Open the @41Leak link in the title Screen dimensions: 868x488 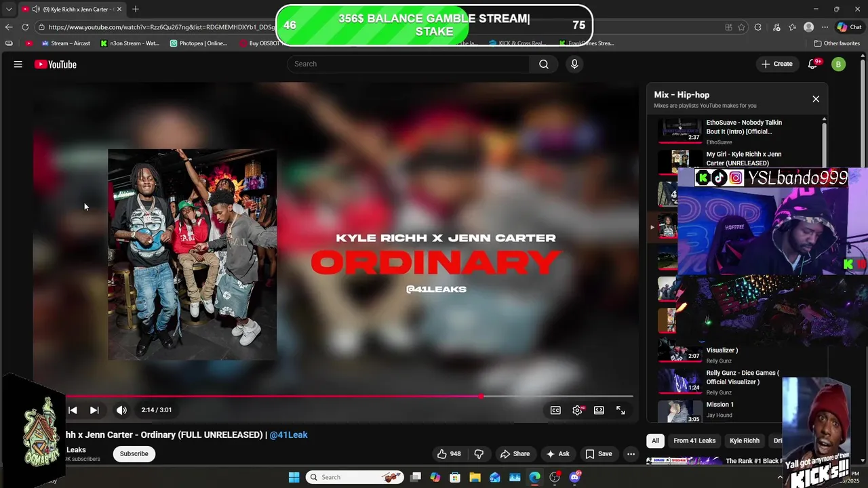(289, 434)
